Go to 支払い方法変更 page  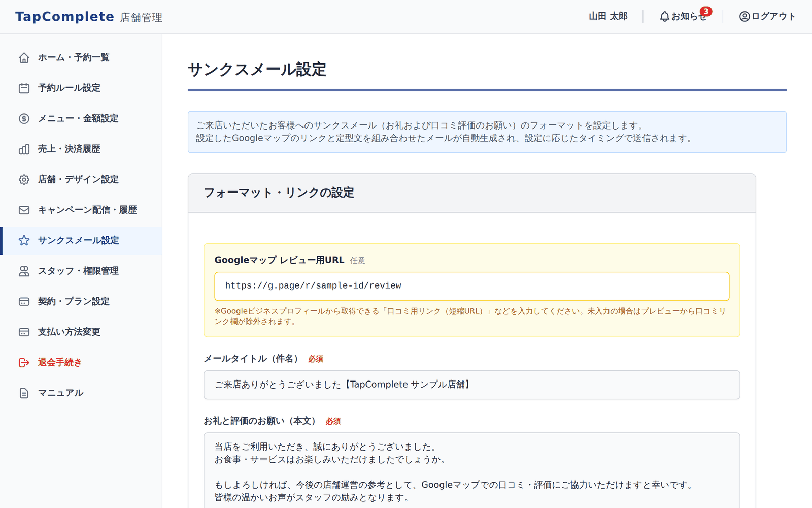coord(81,332)
